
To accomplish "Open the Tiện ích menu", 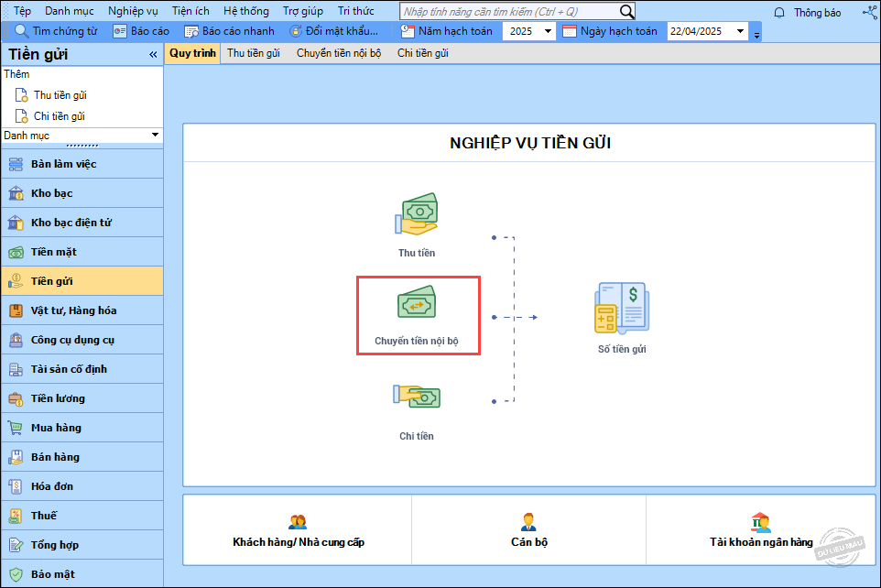I will pos(190,11).
